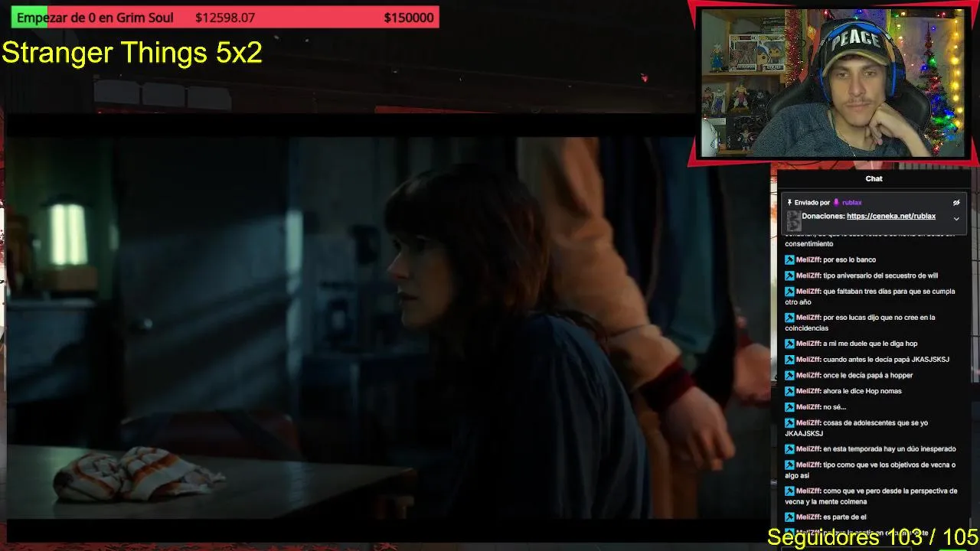
Task: Click the rublax username in the pinned message
Action: click(x=852, y=203)
